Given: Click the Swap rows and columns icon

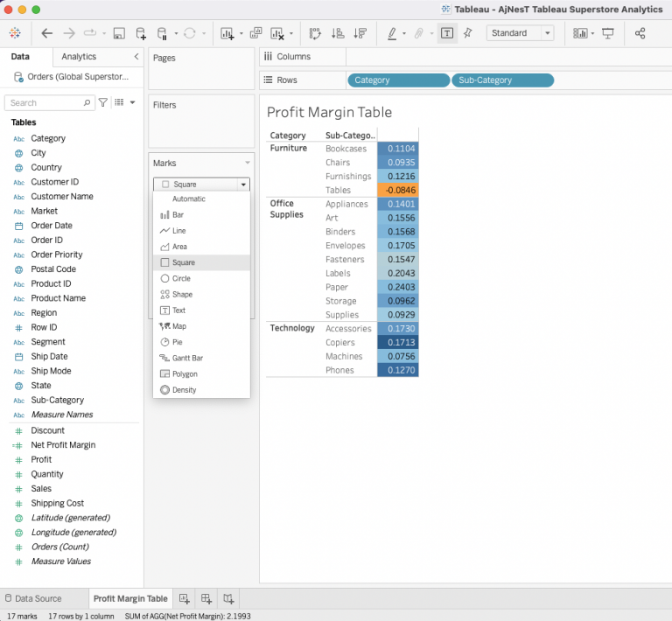Looking at the screenshot, I should tap(315, 33).
